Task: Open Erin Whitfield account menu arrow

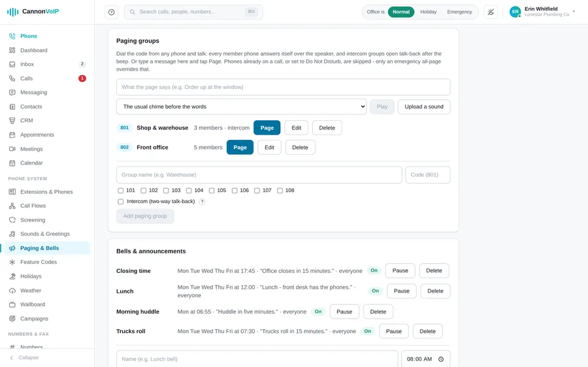Action: (574, 12)
